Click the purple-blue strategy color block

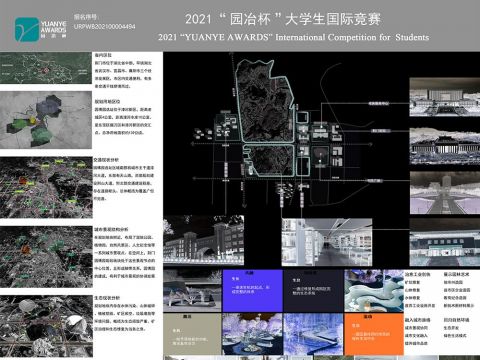pos(252,291)
